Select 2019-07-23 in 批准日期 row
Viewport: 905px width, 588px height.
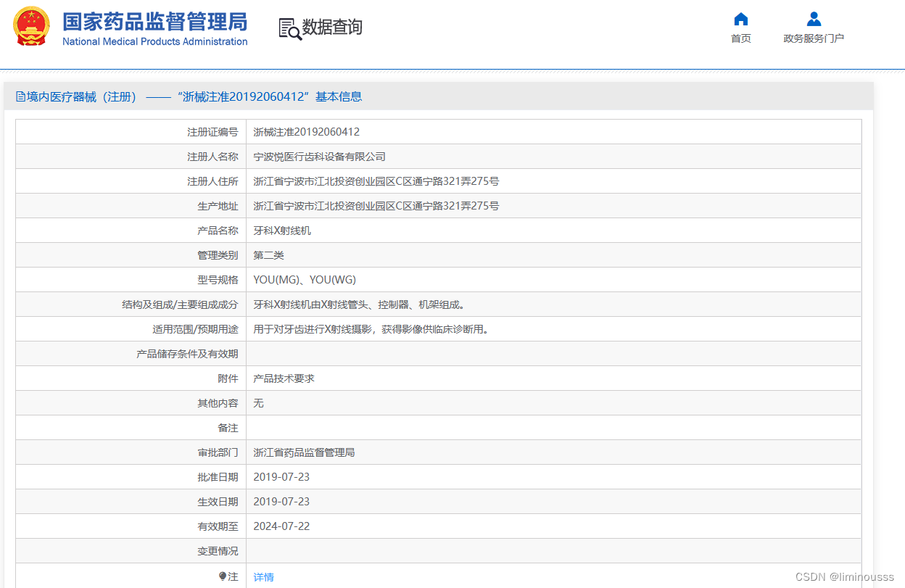[x=281, y=477]
